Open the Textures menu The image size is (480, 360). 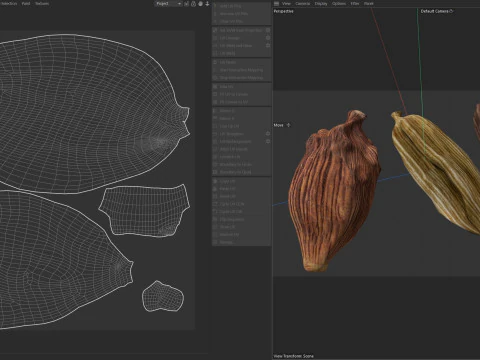click(42, 4)
